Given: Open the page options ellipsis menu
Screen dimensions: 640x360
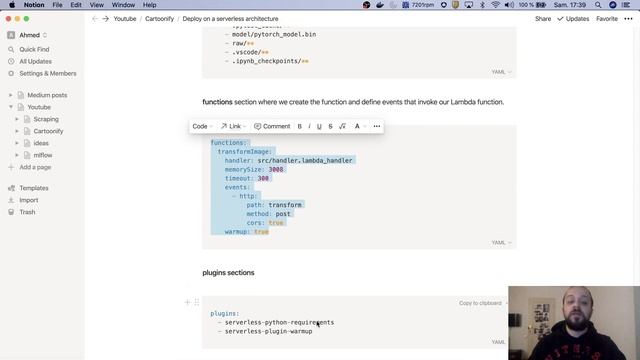Looking at the screenshot, I should click(x=628, y=19).
